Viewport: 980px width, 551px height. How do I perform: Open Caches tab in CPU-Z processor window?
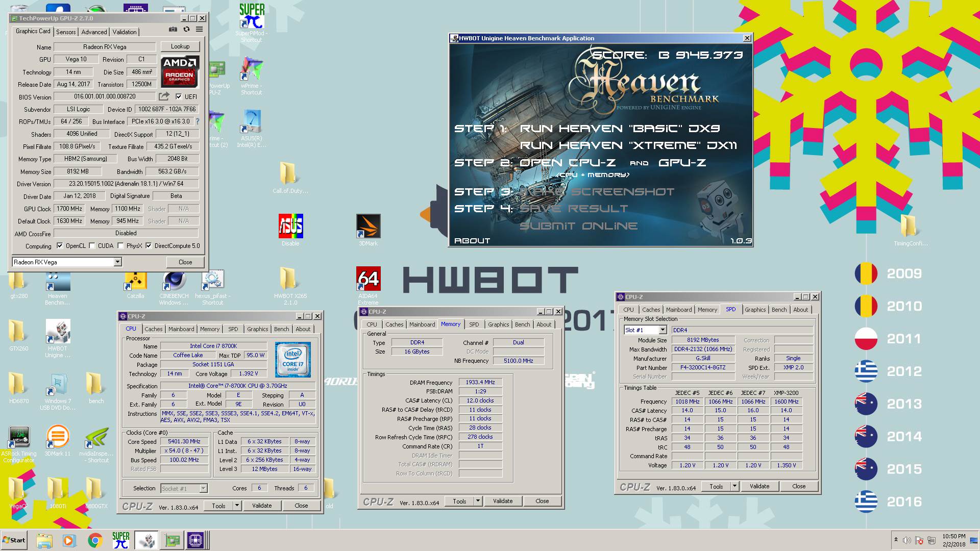pyautogui.click(x=153, y=329)
